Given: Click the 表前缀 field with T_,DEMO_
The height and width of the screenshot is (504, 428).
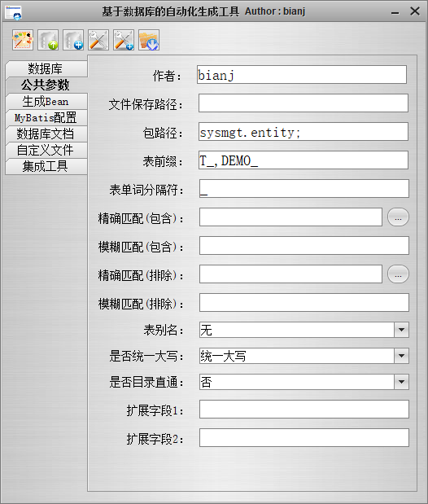Looking at the screenshot, I should pos(304,160).
